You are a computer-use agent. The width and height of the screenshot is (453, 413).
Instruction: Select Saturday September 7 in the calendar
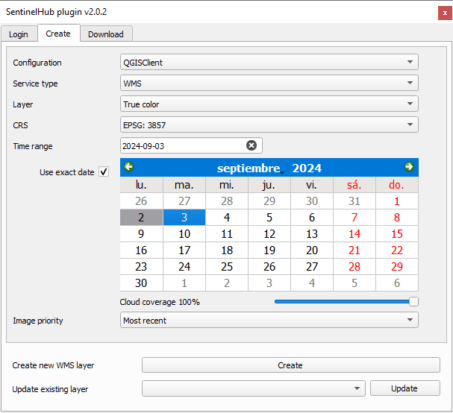(354, 217)
